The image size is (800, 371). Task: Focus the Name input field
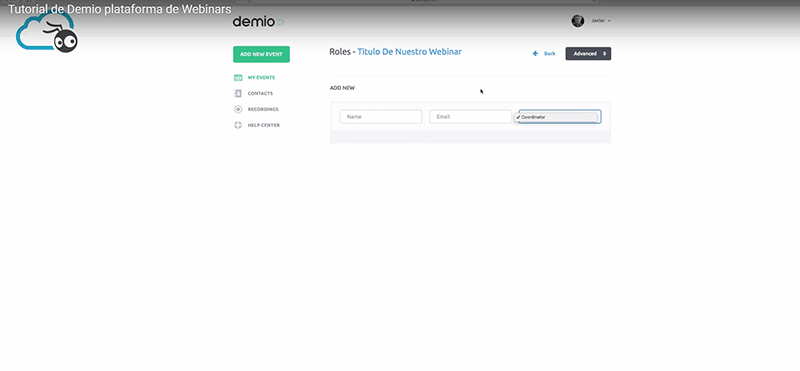381,117
